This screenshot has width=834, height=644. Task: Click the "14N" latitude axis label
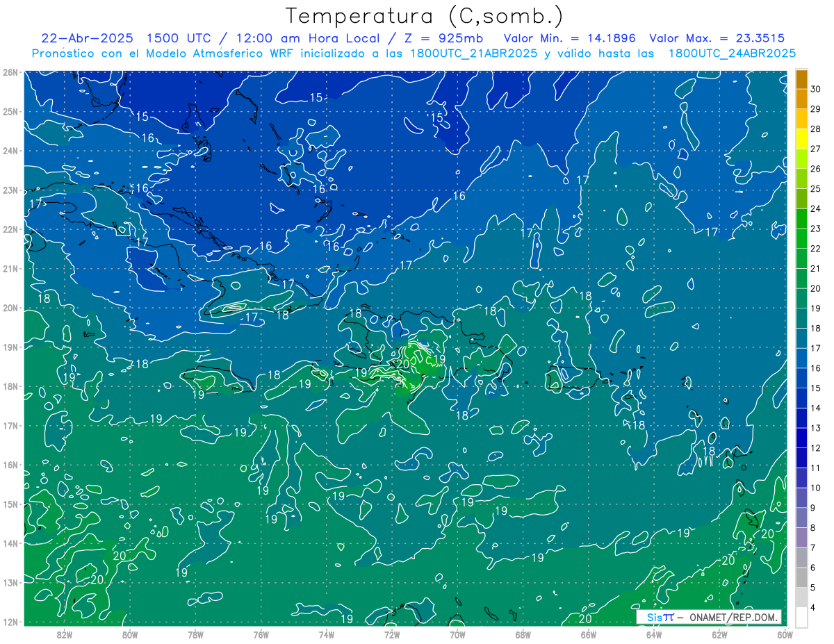(x=10, y=543)
